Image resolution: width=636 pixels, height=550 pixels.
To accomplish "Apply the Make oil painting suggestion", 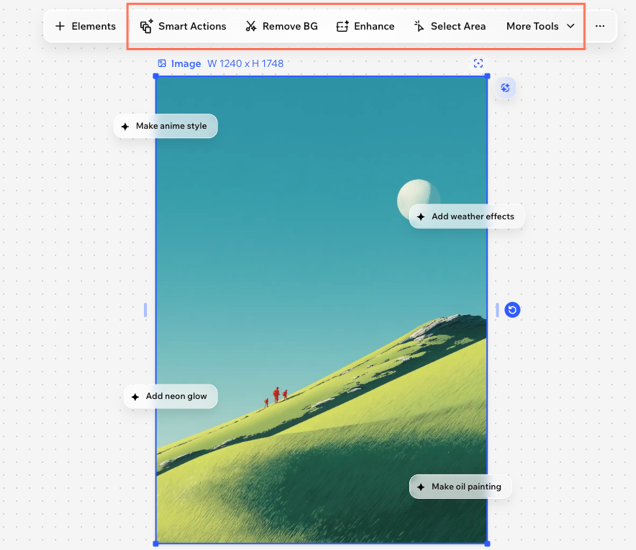I will (460, 487).
